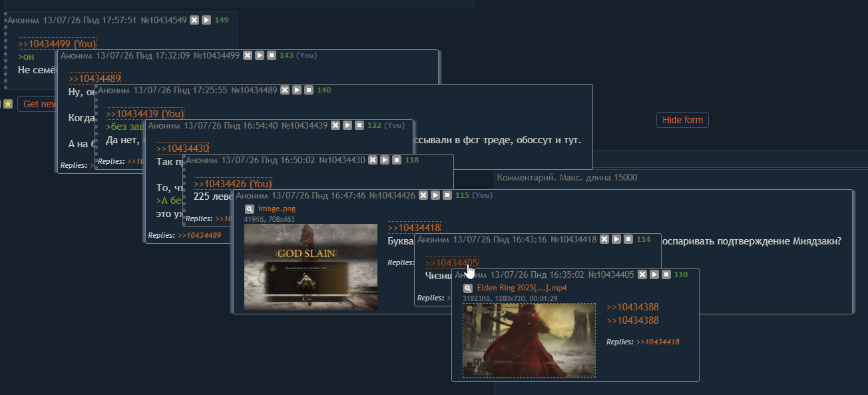
Task: Click post number №10434418
Action: click(574, 239)
